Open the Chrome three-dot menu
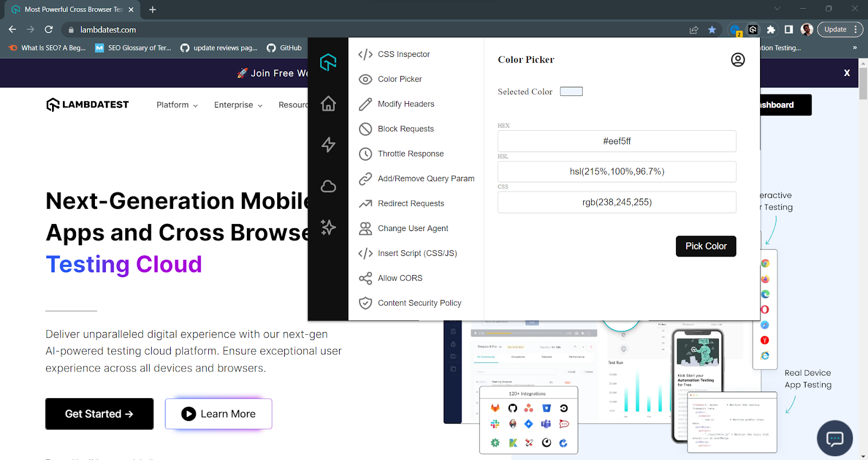 pyautogui.click(x=856, y=30)
